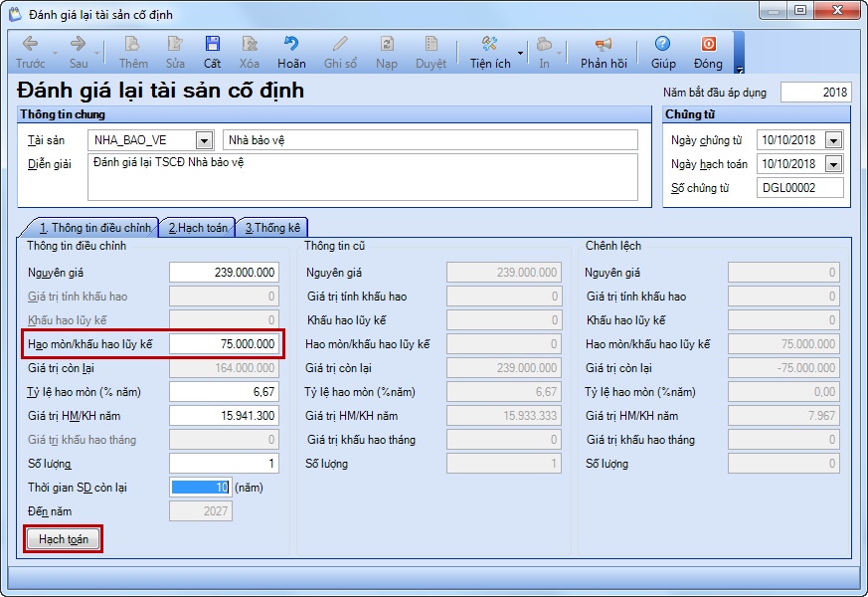Click the Ghi sổ post icon
The height and width of the screenshot is (597, 868).
click(340, 44)
